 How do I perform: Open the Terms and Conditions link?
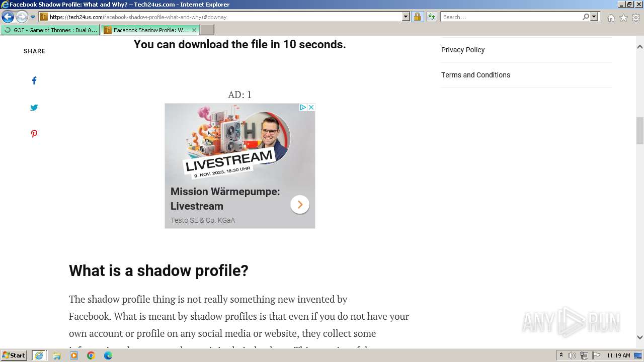(x=475, y=75)
